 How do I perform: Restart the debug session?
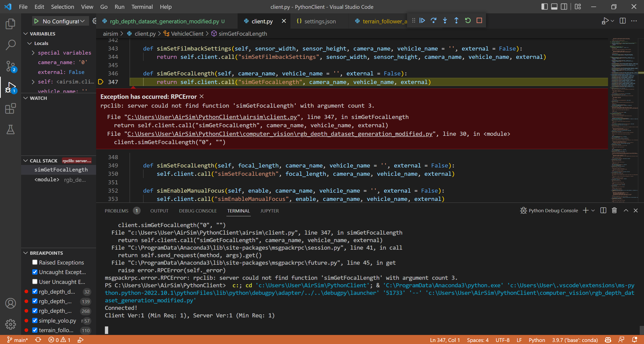[468, 20]
